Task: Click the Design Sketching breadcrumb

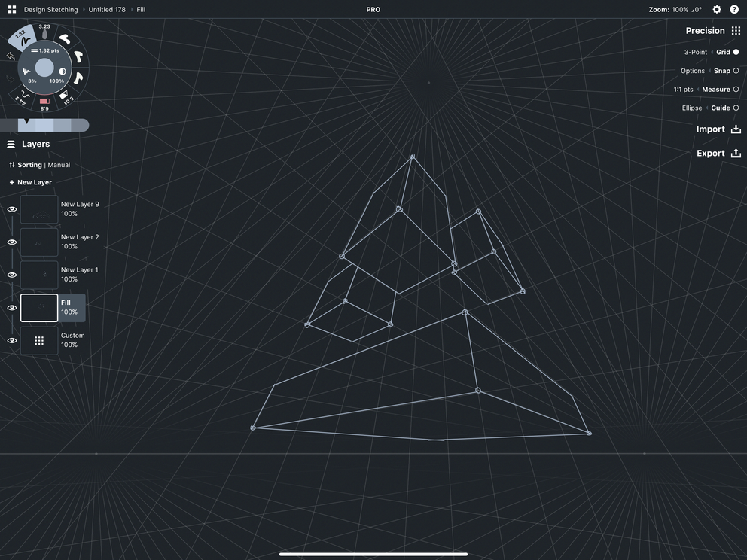Action: coord(50,8)
